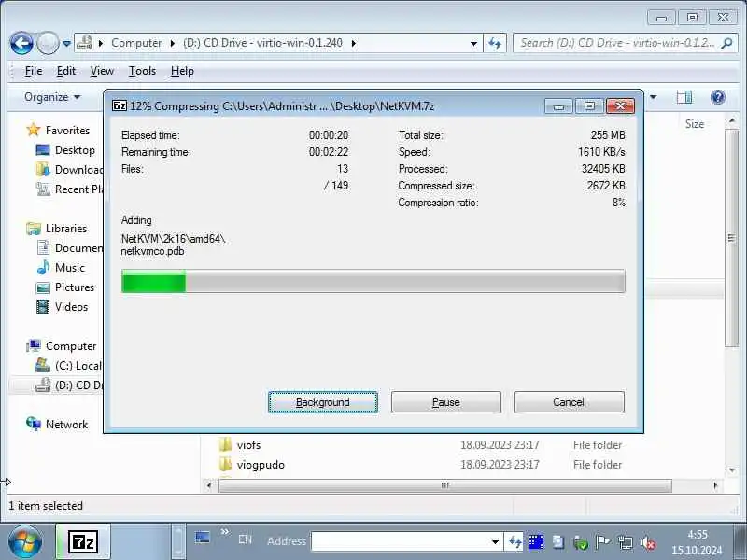
Task: Expand arrow after CD Drive breadcrumb
Action: point(354,43)
